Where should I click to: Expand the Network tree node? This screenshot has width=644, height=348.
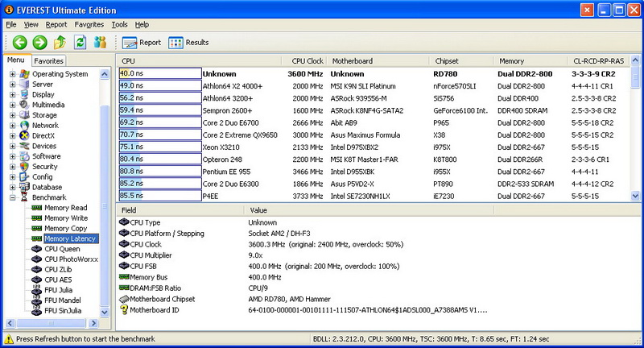[13, 126]
